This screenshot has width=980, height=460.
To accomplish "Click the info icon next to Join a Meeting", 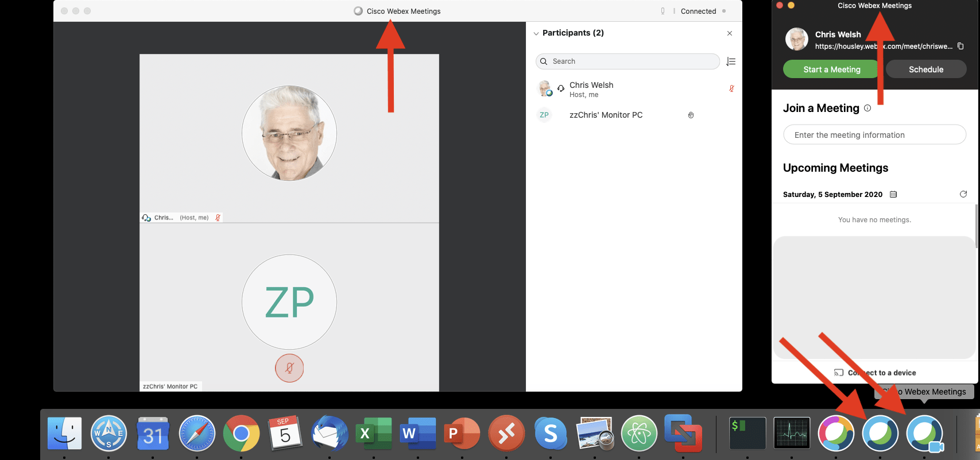I will (x=867, y=108).
